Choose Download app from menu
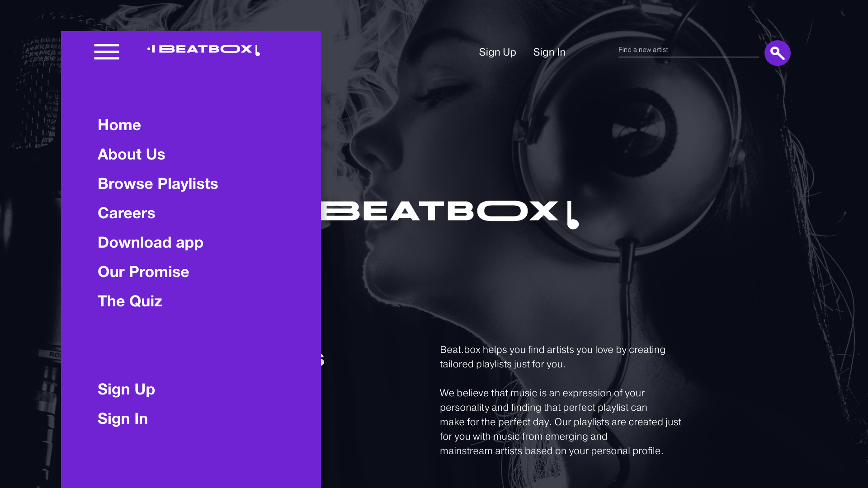868x488 pixels. (x=151, y=242)
